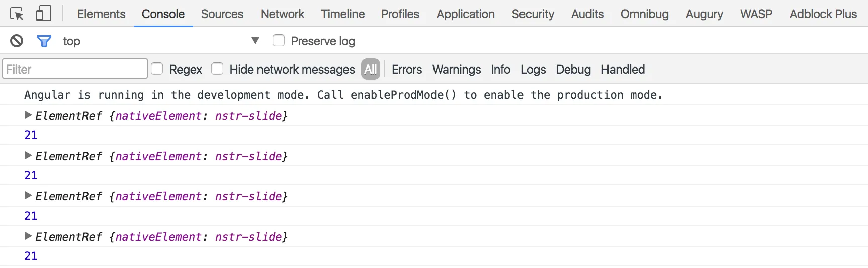Viewport: 868px width, 268px height.
Task: Go to the Sources tab
Action: pyautogui.click(x=222, y=14)
